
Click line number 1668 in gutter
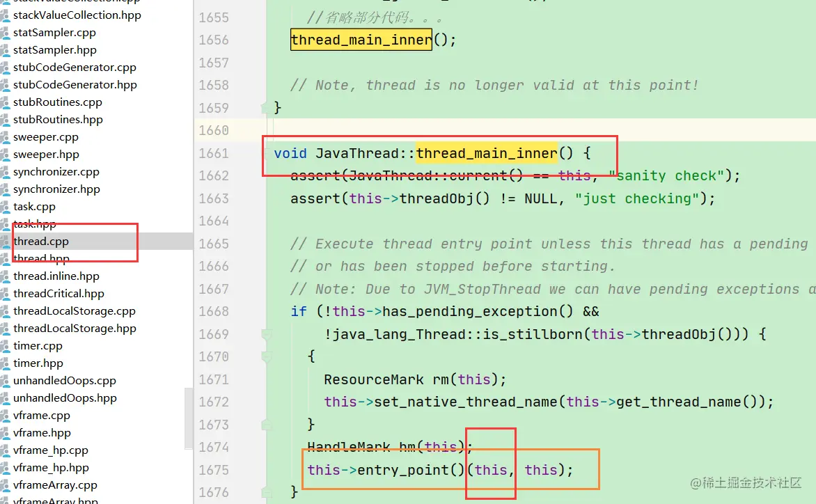click(x=214, y=312)
